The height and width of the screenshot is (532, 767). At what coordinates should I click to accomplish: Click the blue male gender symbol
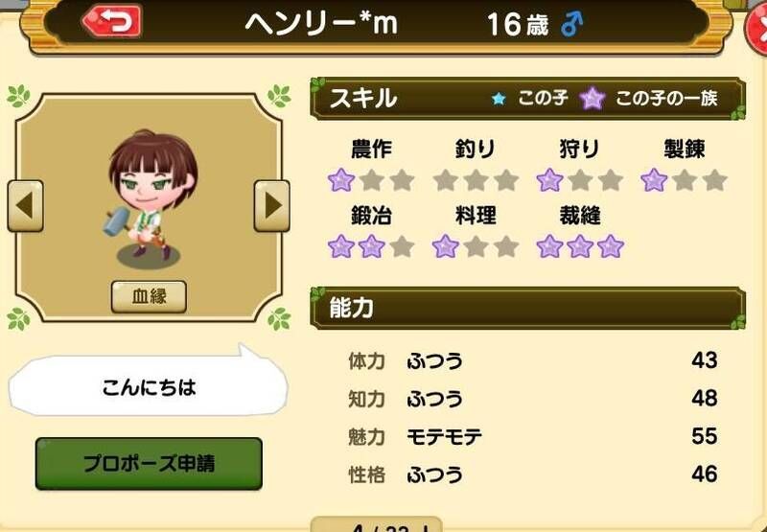point(571,25)
